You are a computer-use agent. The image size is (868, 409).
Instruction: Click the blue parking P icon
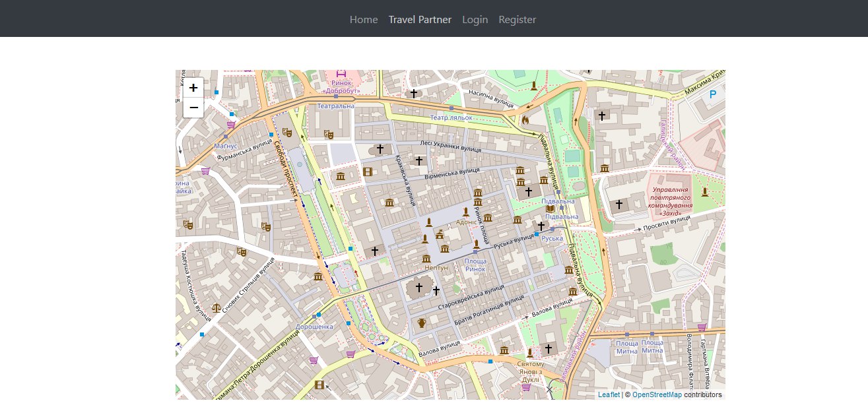tap(712, 95)
